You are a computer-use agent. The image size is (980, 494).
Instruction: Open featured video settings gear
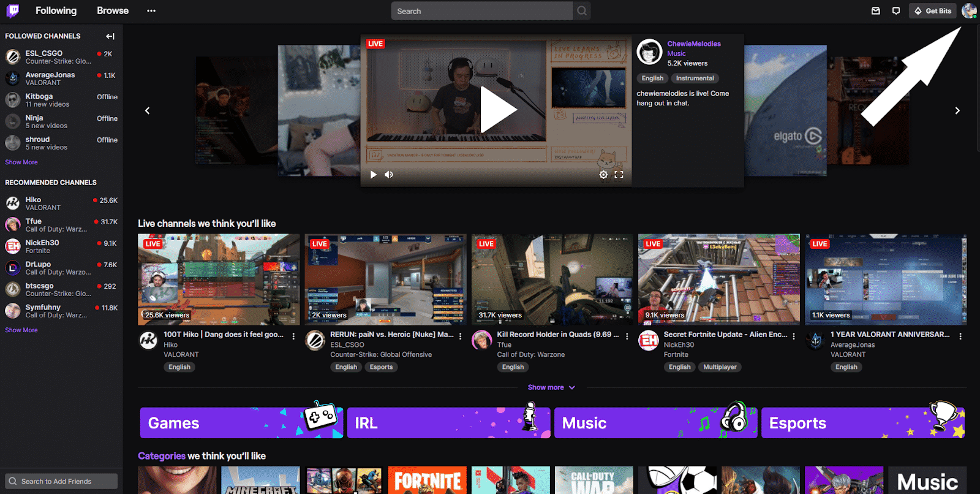[603, 175]
